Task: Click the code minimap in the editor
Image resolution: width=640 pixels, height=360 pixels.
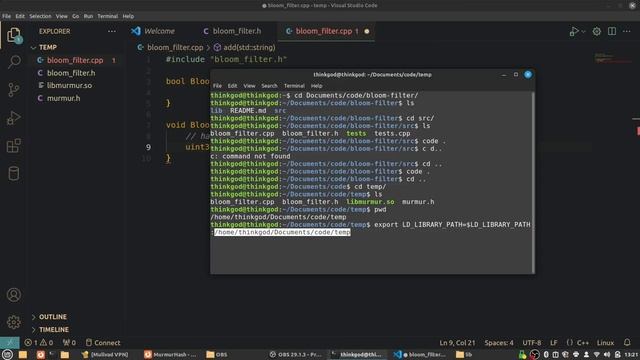Action: (612, 58)
